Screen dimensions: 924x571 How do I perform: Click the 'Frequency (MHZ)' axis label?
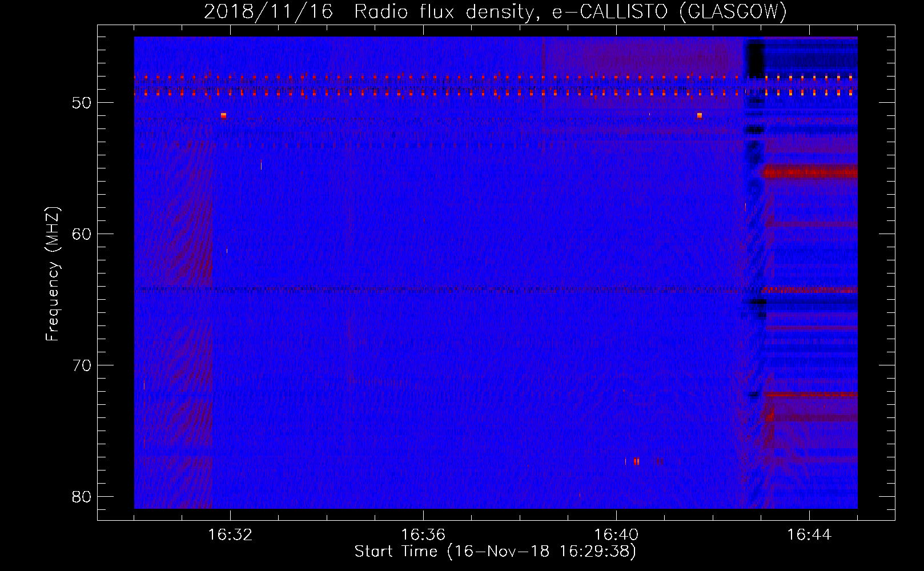point(53,274)
